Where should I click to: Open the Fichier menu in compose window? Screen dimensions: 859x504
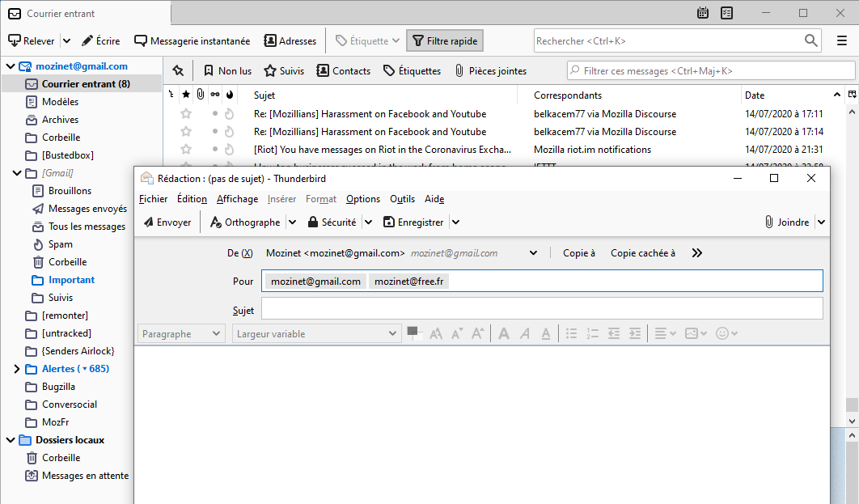tap(154, 199)
